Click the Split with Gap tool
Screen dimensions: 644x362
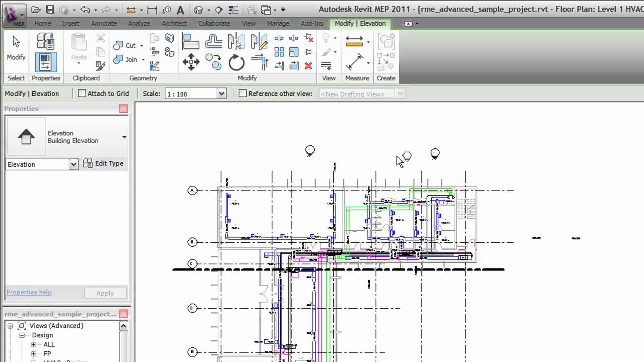(294, 38)
